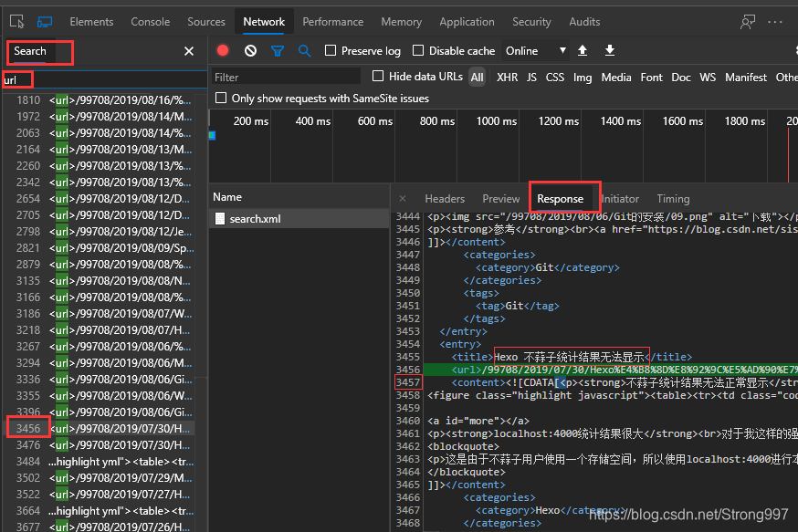Show the Headers tab of request
This screenshot has width=798, height=532.
(445, 199)
